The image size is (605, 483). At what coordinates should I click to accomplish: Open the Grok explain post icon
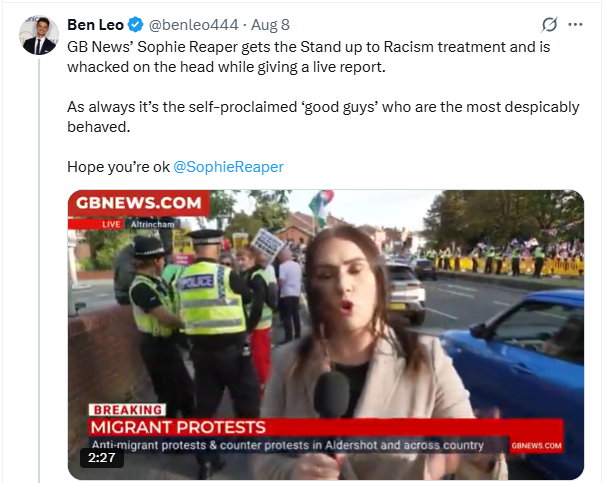click(549, 25)
